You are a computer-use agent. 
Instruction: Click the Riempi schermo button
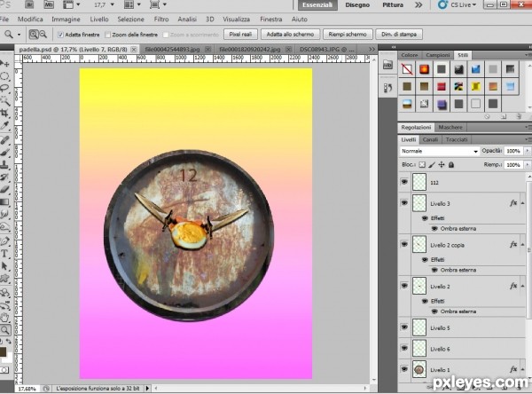click(348, 35)
